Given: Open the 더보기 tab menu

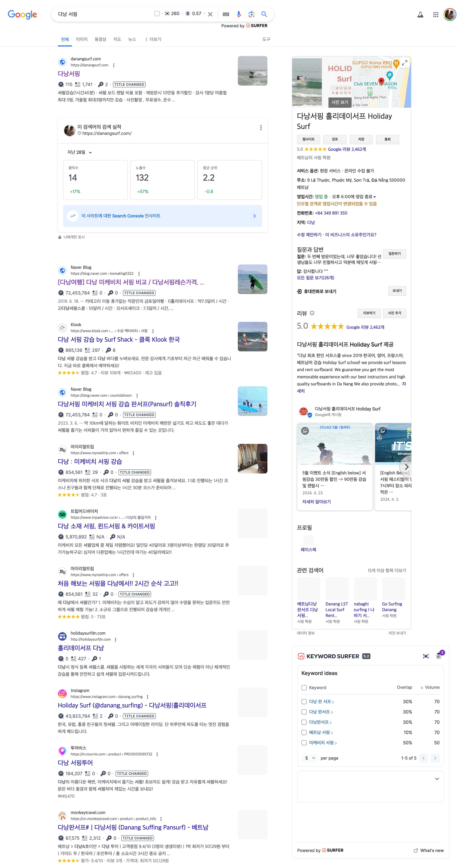Looking at the screenshot, I should coord(153,39).
